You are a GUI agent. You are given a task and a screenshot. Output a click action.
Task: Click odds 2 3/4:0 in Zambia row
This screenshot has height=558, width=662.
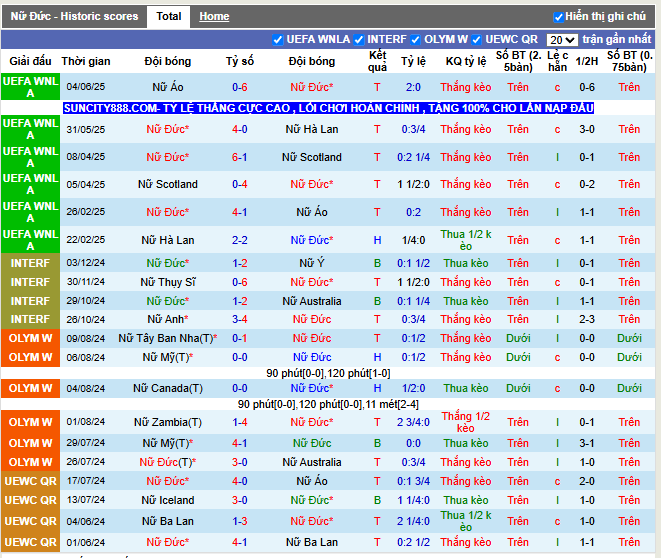click(413, 422)
